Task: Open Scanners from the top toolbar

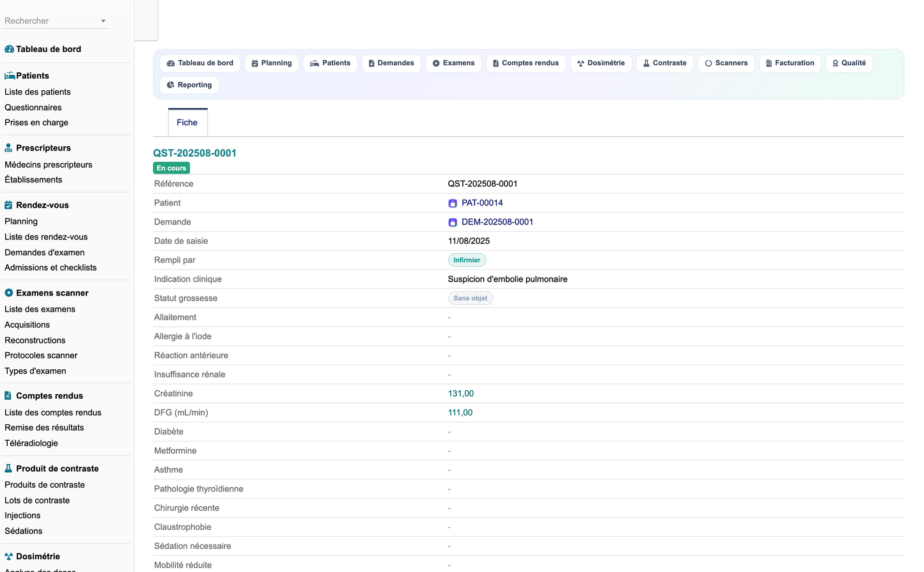Action: (x=726, y=63)
